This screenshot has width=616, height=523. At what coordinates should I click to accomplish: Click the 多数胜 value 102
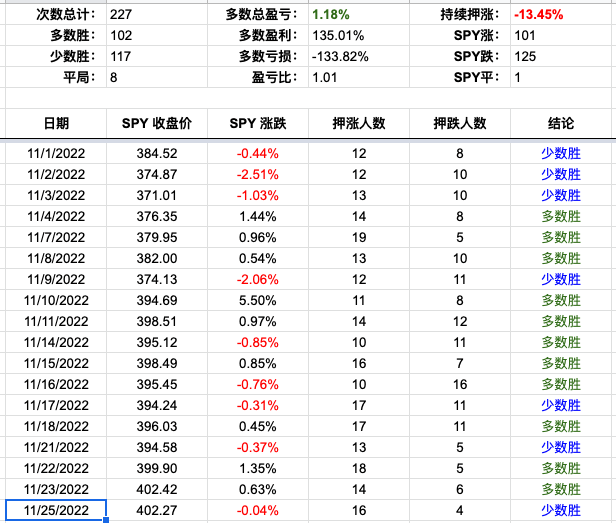point(157,35)
